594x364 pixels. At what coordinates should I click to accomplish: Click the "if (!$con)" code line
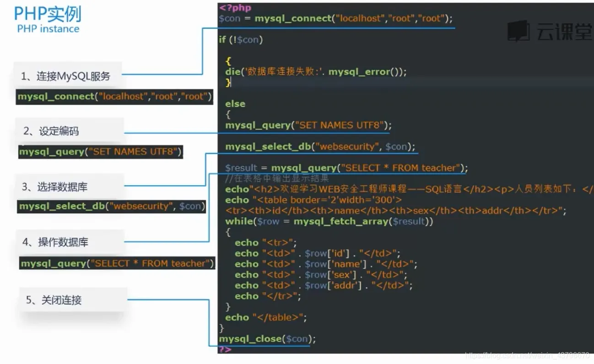(241, 40)
